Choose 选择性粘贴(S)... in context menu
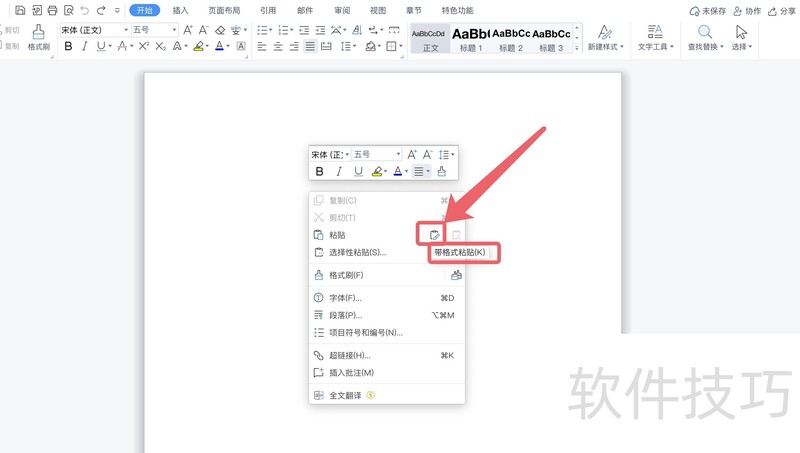Image resolution: width=800 pixels, height=453 pixels. point(387,253)
